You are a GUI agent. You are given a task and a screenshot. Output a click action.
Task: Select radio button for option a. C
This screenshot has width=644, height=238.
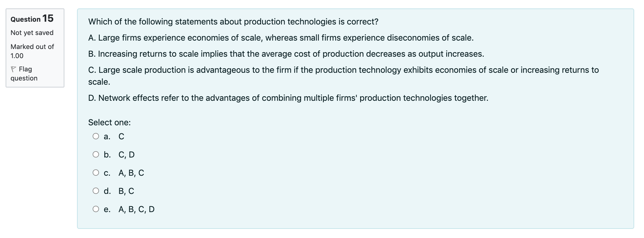coord(95,136)
